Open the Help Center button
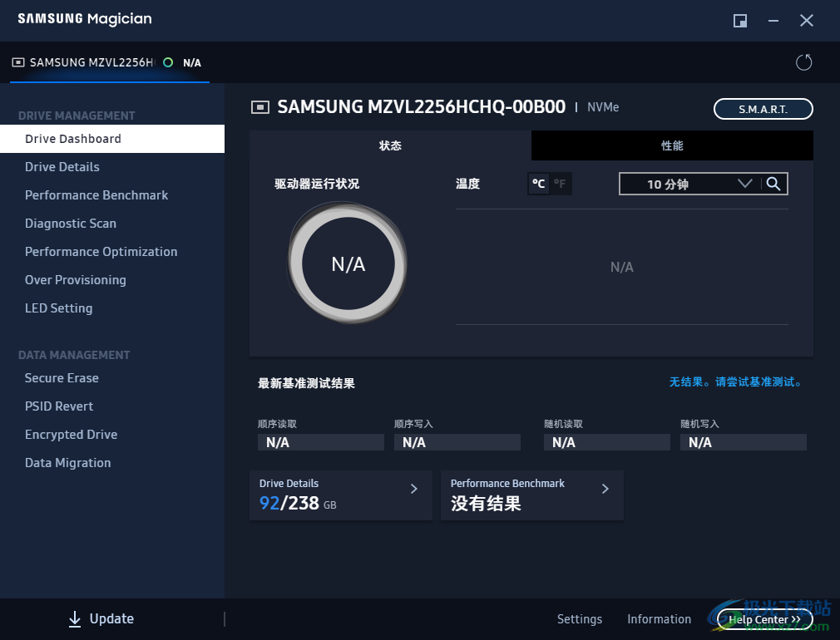The width and height of the screenshot is (840, 640). [x=765, y=620]
